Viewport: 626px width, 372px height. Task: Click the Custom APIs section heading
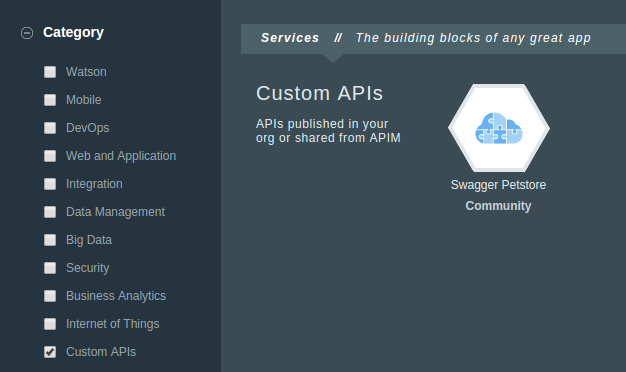coord(319,93)
